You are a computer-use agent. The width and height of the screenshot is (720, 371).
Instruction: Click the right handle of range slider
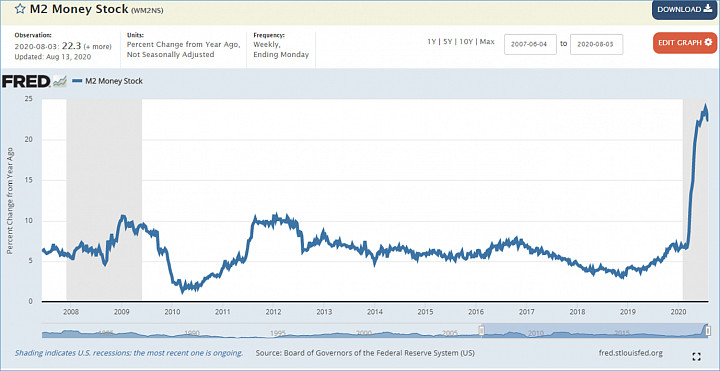click(x=708, y=331)
